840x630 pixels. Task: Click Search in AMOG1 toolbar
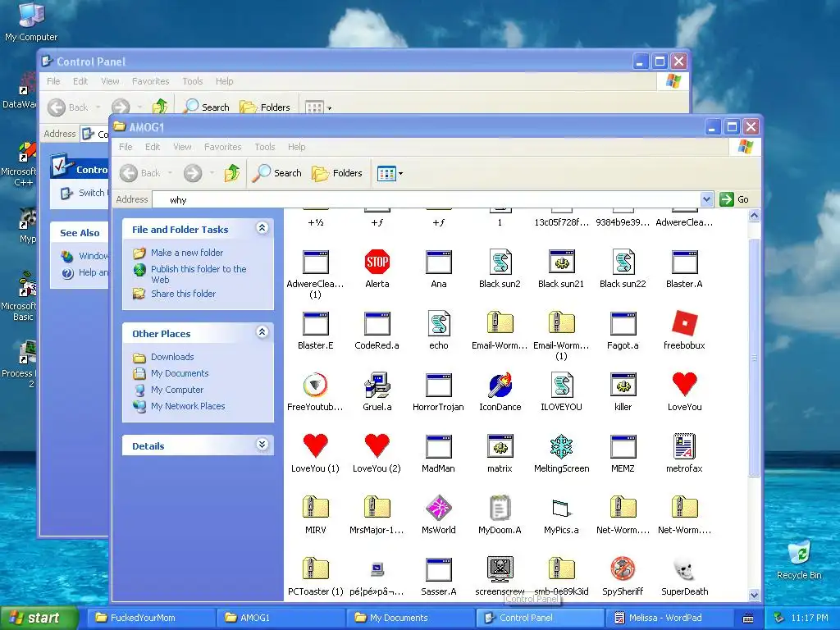[277, 173]
